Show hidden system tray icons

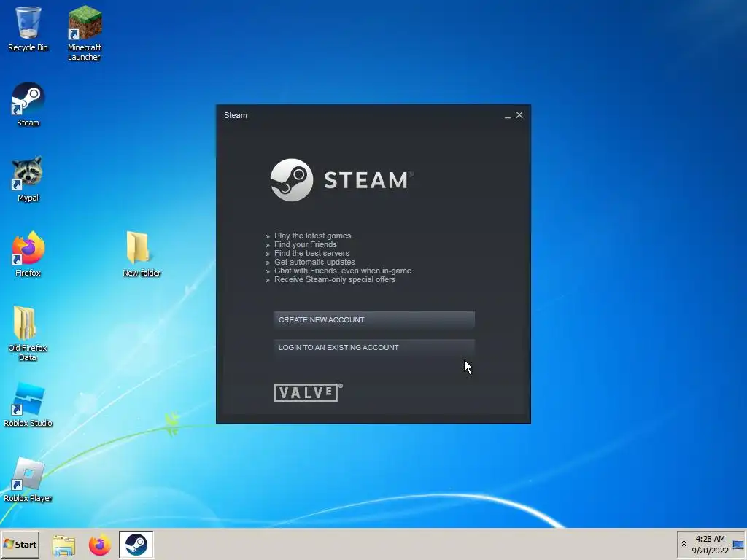point(684,544)
